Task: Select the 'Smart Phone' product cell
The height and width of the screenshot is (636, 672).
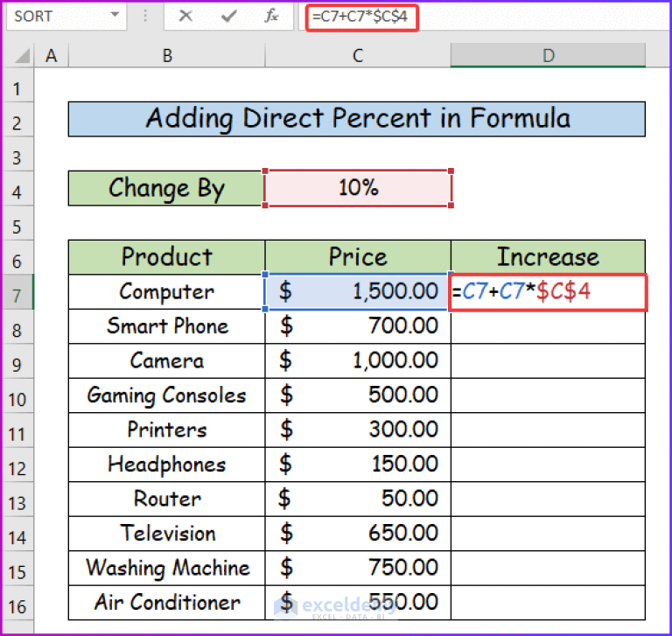Action: (167, 326)
